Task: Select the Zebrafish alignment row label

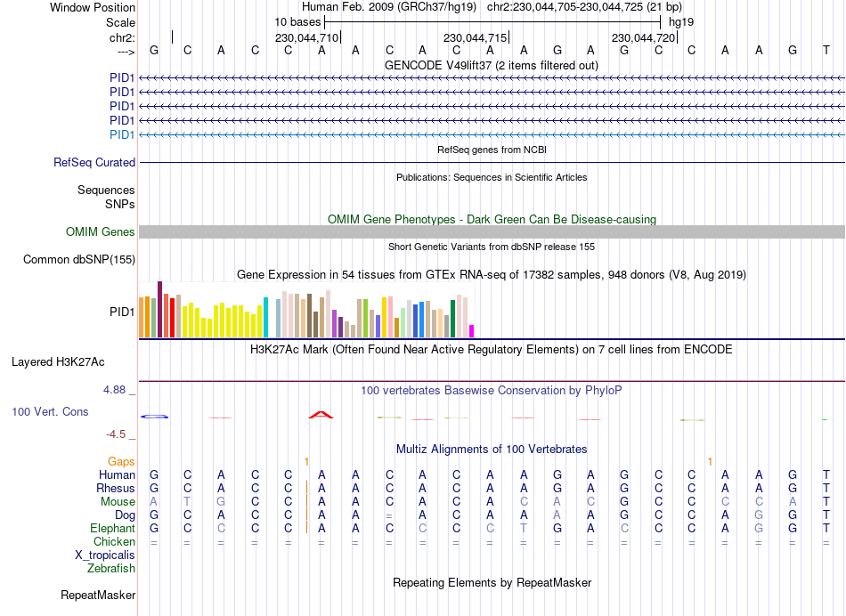Action: (x=111, y=568)
